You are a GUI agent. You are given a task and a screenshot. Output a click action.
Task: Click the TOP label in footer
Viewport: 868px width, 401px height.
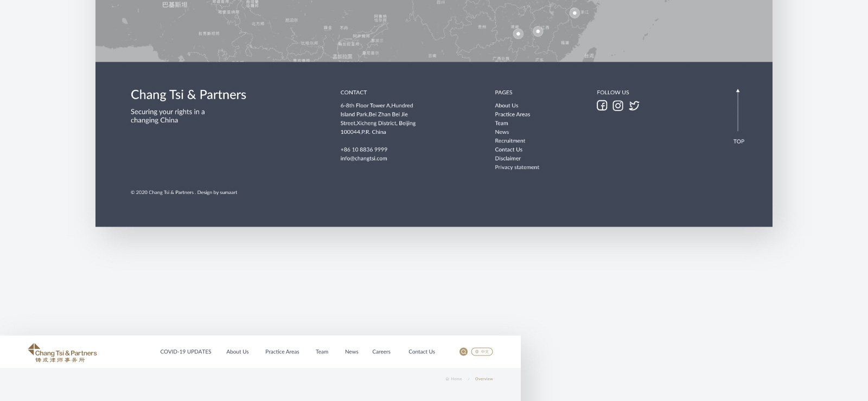tap(739, 141)
